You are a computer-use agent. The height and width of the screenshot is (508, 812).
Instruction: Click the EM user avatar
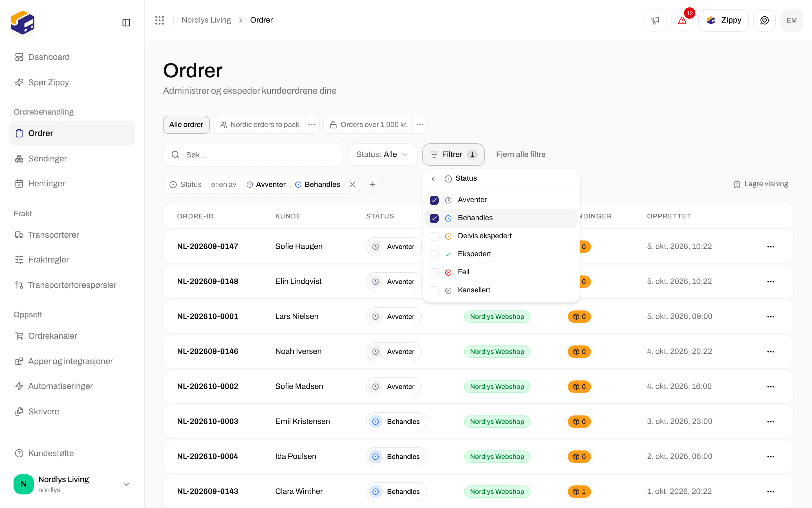791,20
